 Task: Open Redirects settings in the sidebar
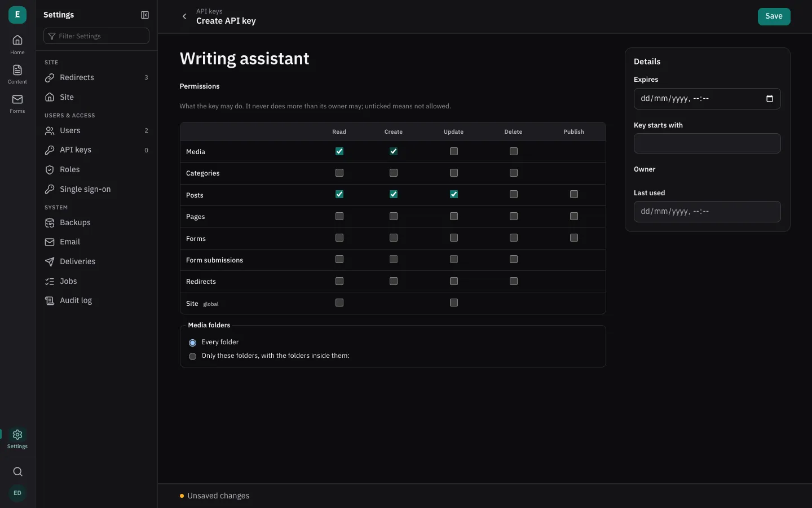(x=96, y=78)
